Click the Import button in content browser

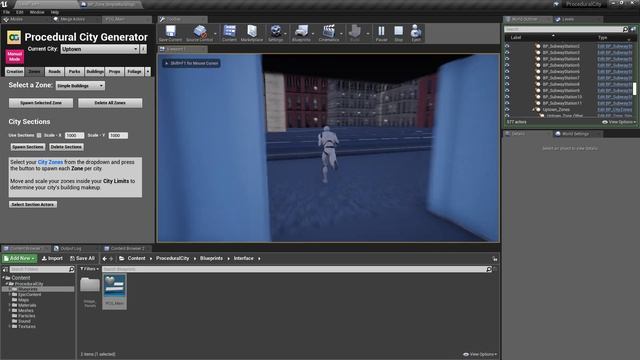pyautogui.click(x=52, y=258)
